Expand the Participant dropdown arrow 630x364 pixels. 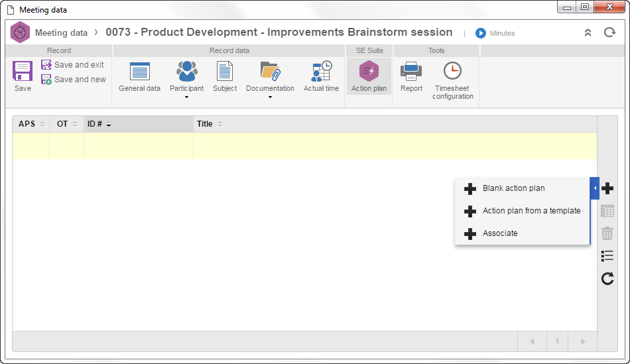[186, 97]
